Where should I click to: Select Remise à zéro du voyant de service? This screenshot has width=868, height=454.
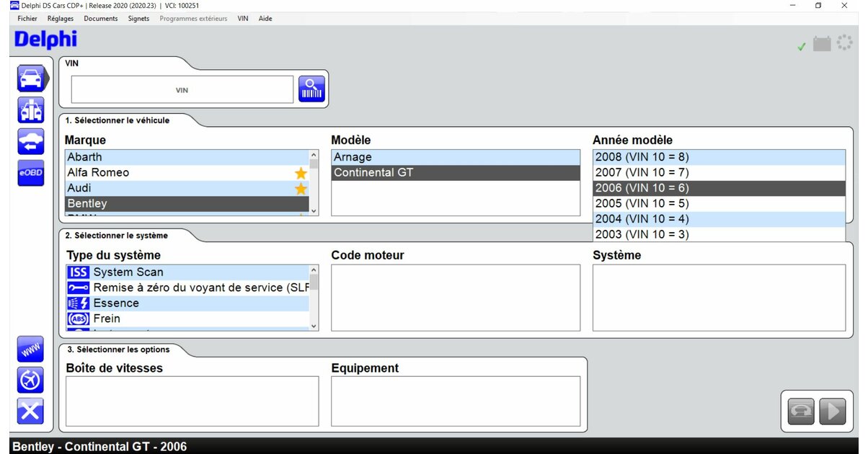pos(187,288)
